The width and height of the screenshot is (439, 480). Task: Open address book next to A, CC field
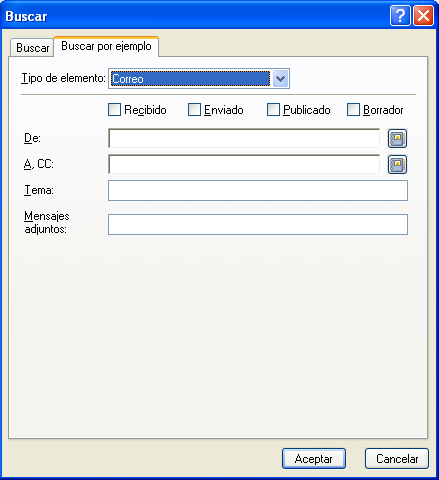[x=397, y=164]
